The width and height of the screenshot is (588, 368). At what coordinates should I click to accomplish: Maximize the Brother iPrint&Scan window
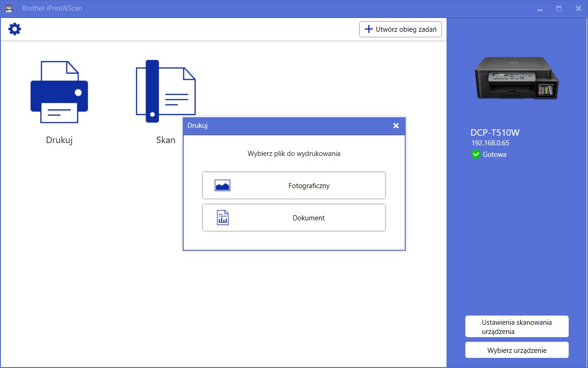coord(559,9)
